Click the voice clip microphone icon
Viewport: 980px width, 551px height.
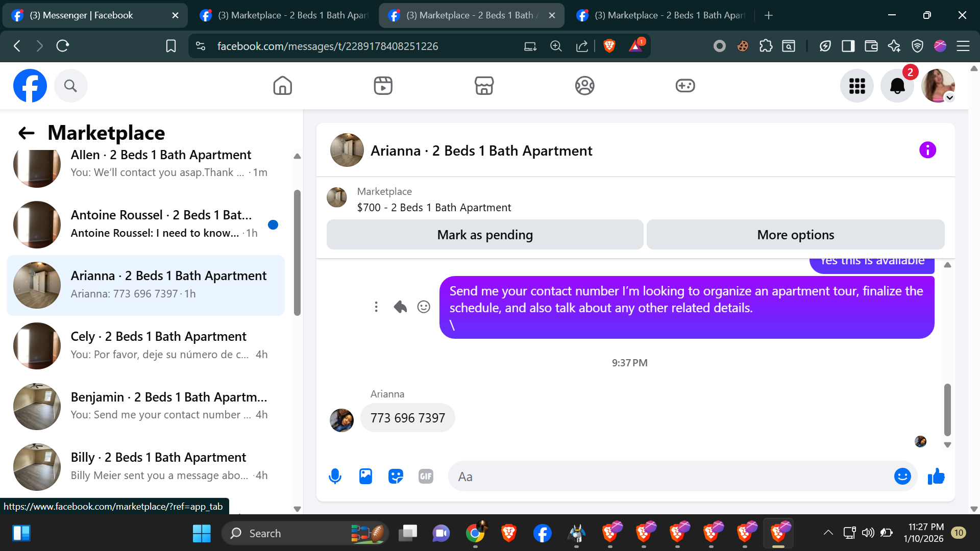point(335,477)
